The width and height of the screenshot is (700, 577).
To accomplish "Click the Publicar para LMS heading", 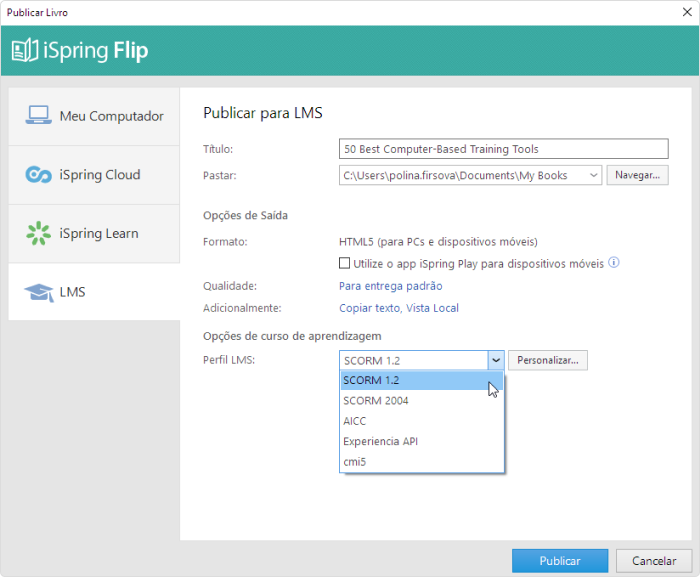I will [x=262, y=113].
